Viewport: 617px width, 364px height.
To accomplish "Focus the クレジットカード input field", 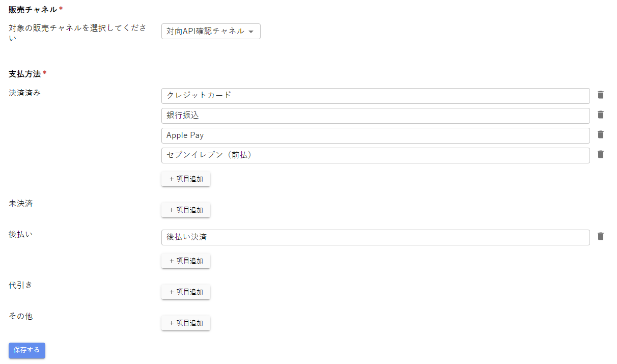I will pyautogui.click(x=376, y=96).
